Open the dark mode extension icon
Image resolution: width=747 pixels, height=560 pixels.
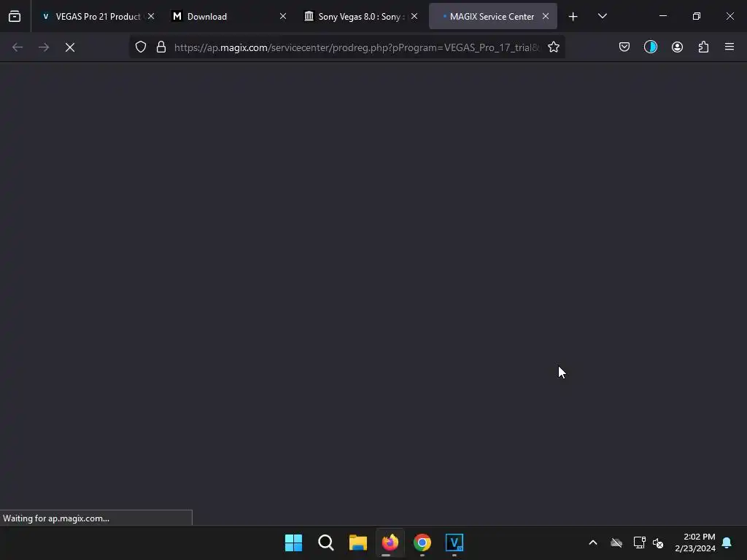651,47
